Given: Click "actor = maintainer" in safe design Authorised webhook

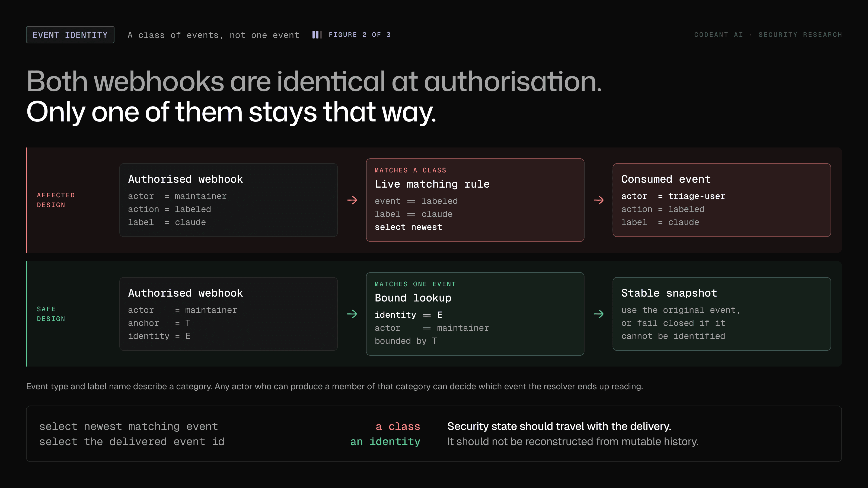Looking at the screenshot, I should click(183, 310).
